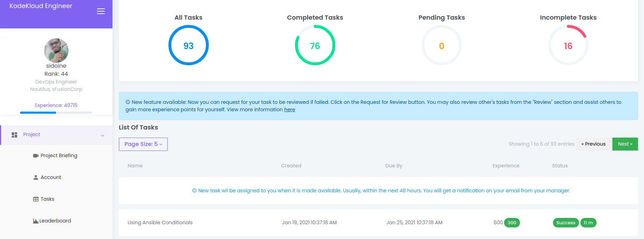Click the Project grid icon
The width and height of the screenshot is (644, 239).
14,135
